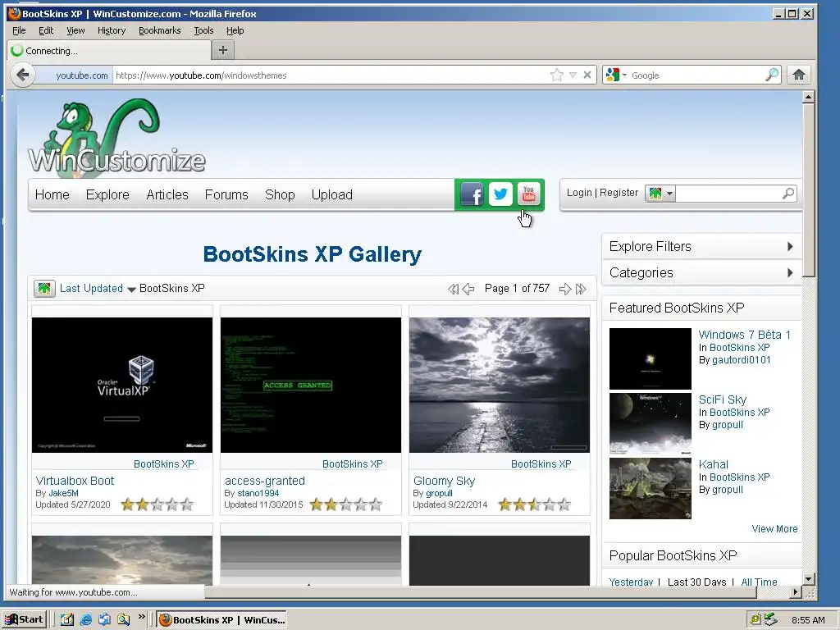Open the YouTube icon link

pos(529,194)
